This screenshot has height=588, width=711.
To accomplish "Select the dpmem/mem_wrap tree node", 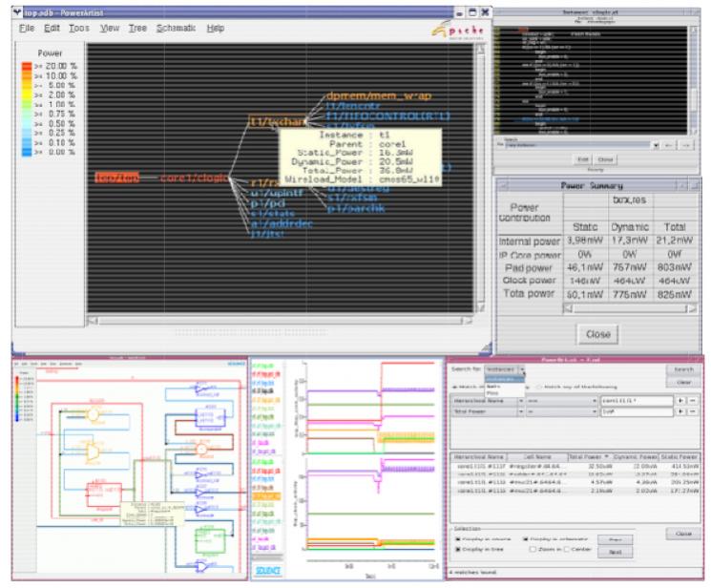I will pyautogui.click(x=379, y=95).
